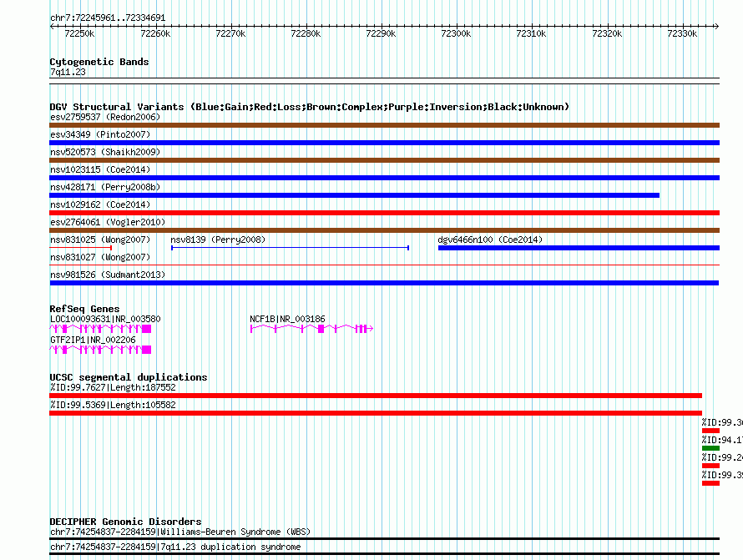743x560 pixels.
Task: Click the nsv1029162 (Coe2014) red loss bar
Action: [384, 213]
